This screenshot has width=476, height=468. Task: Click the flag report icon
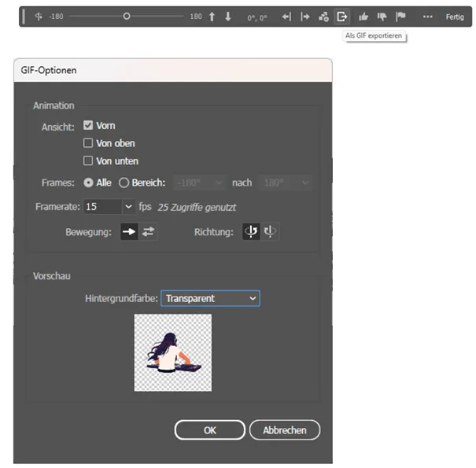pyautogui.click(x=400, y=16)
